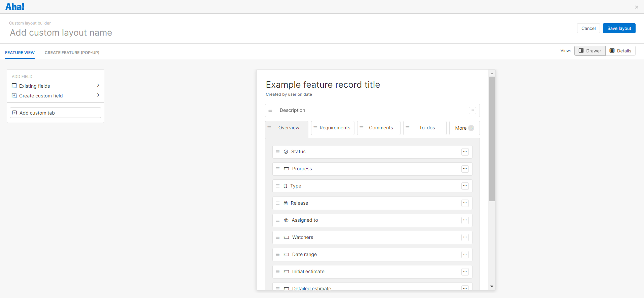Expand the Create custom field option
Viewport: 644px width, 298px height.
tap(55, 96)
